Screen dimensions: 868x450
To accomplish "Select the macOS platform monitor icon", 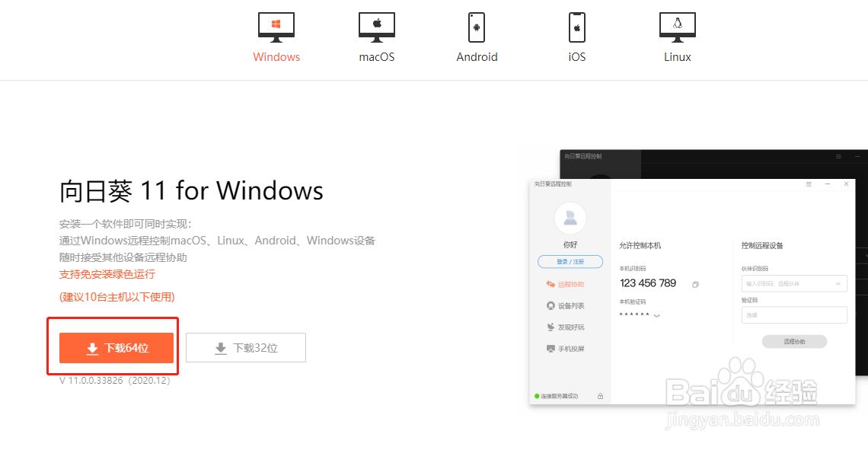I will [x=376, y=27].
